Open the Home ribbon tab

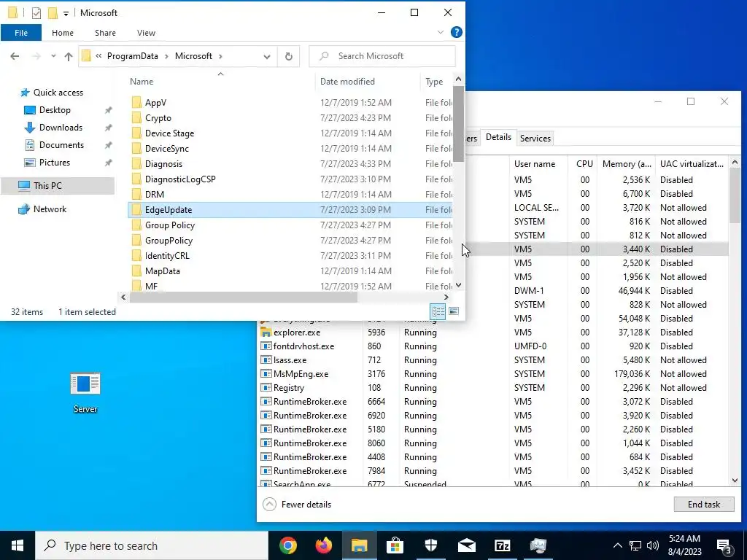click(x=63, y=32)
